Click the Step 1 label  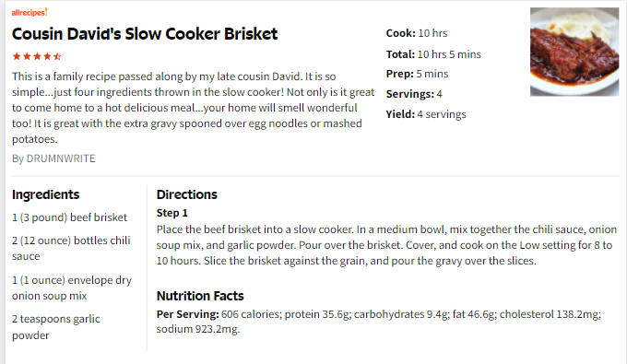point(172,213)
